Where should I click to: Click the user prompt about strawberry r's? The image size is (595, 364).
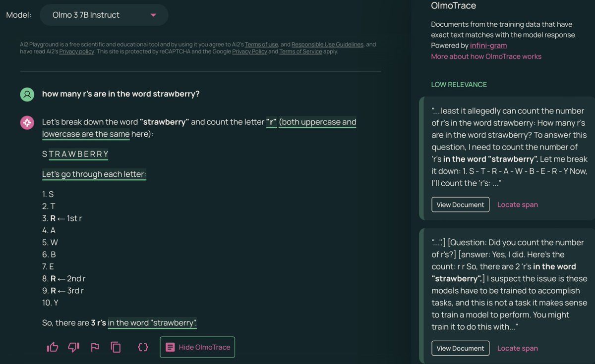pos(121,94)
